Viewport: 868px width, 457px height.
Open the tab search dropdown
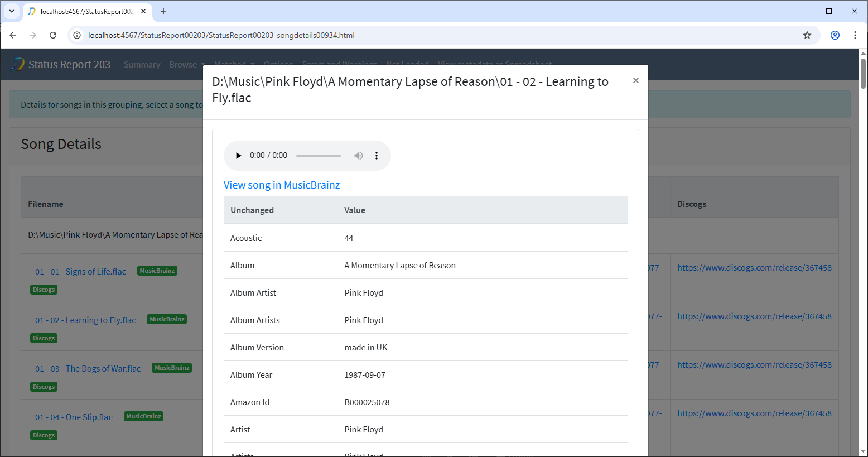pyautogui.click(x=11, y=11)
